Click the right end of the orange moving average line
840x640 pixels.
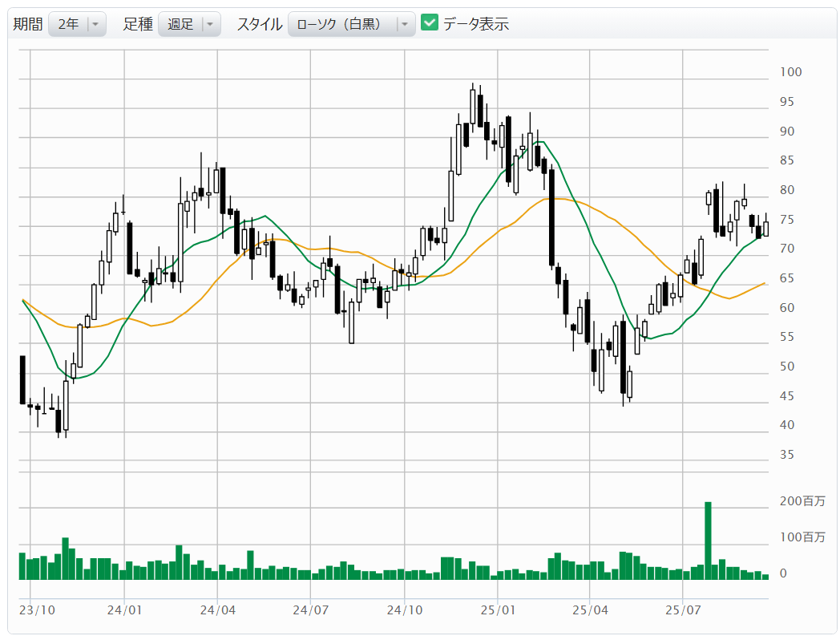pos(764,283)
